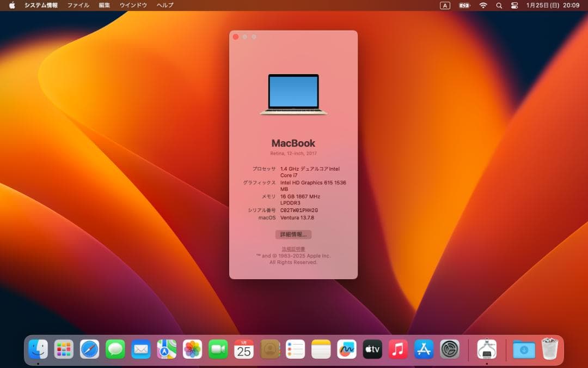Open the Music app

[x=398, y=349]
